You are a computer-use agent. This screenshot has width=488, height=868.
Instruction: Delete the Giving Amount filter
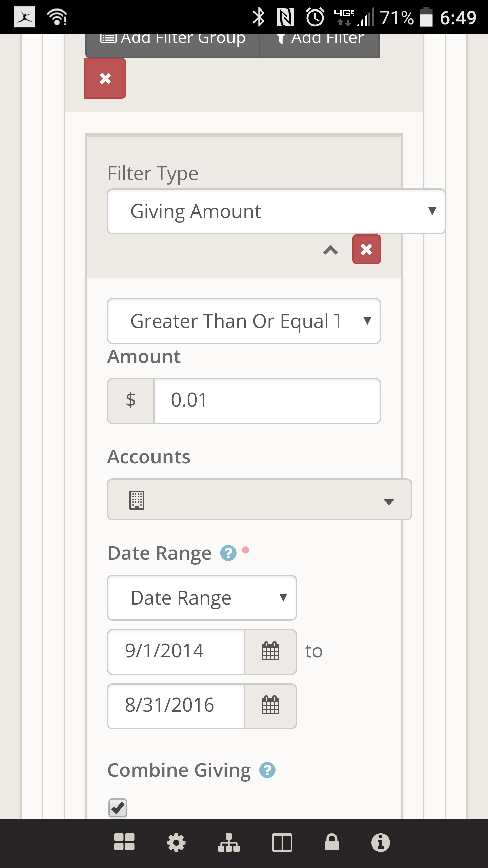click(366, 250)
